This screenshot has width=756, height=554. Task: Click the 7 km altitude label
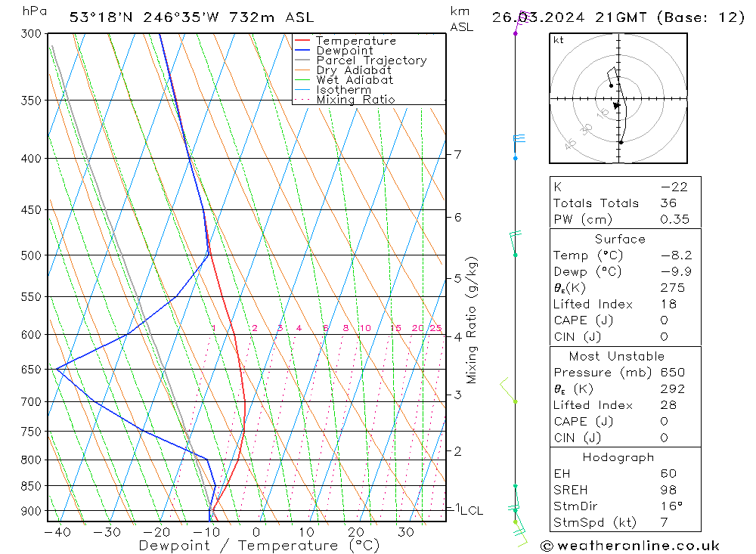(457, 155)
